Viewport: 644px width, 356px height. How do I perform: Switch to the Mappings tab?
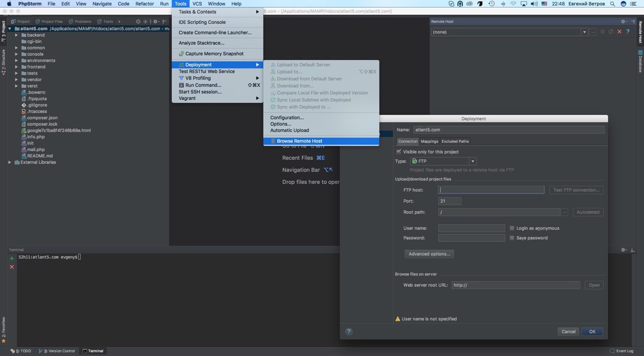[x=429, y=141]
